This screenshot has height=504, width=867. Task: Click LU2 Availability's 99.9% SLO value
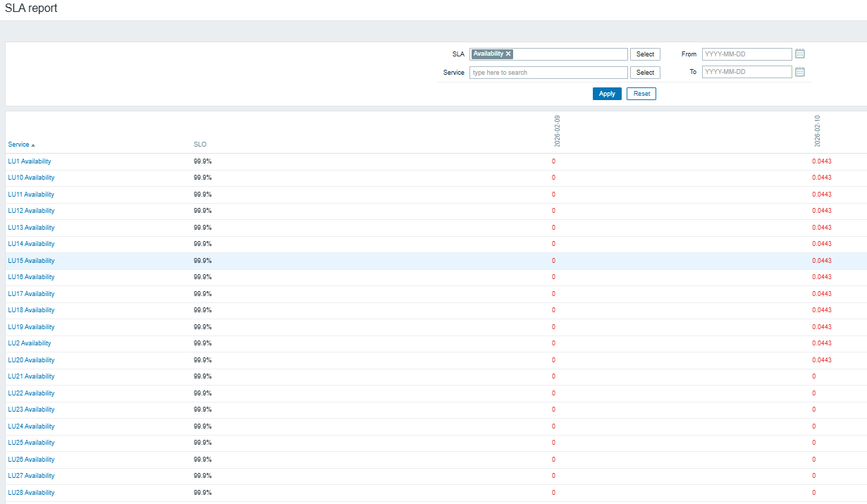coord(202,343)
